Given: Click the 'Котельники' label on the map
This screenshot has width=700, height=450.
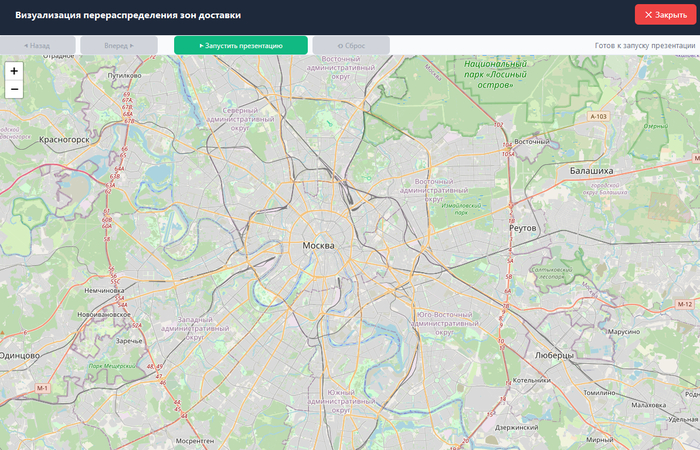Looking at the screenshot, I should coord(530,380).
